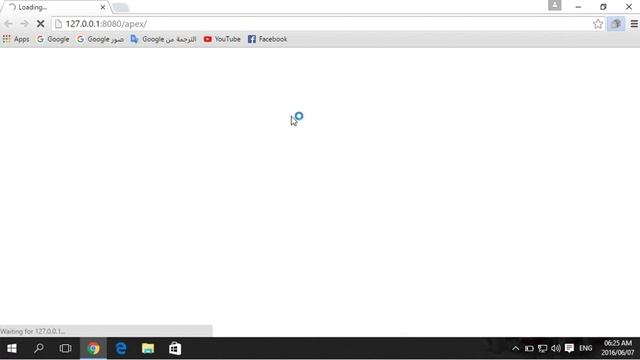Go forward with the forward arrow
The width and height of the screenshot is (640, 360).
[x=24, y=24]
